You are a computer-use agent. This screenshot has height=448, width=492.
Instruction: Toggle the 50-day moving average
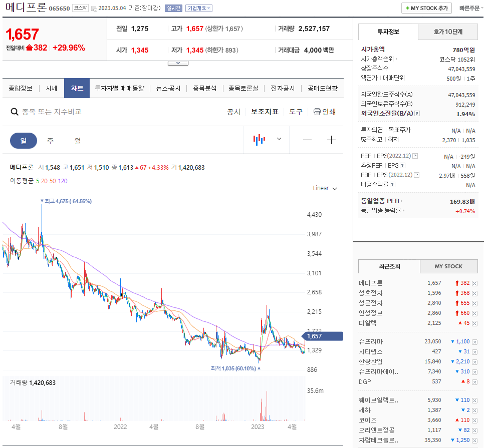(53, 181)
